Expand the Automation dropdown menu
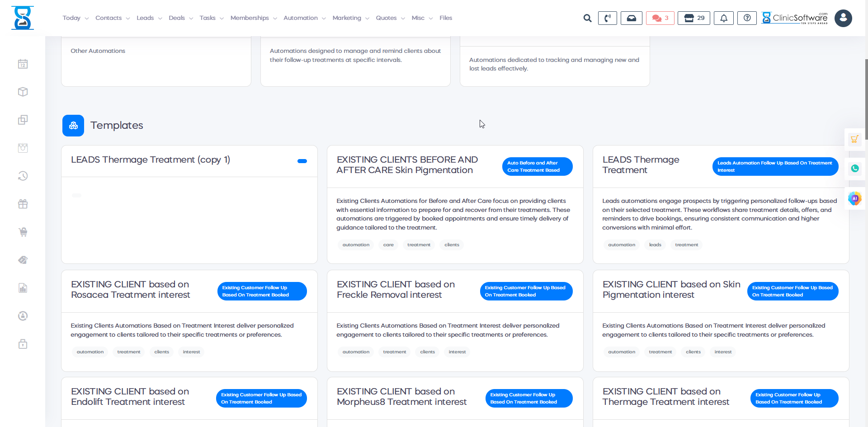 [304, 18]
